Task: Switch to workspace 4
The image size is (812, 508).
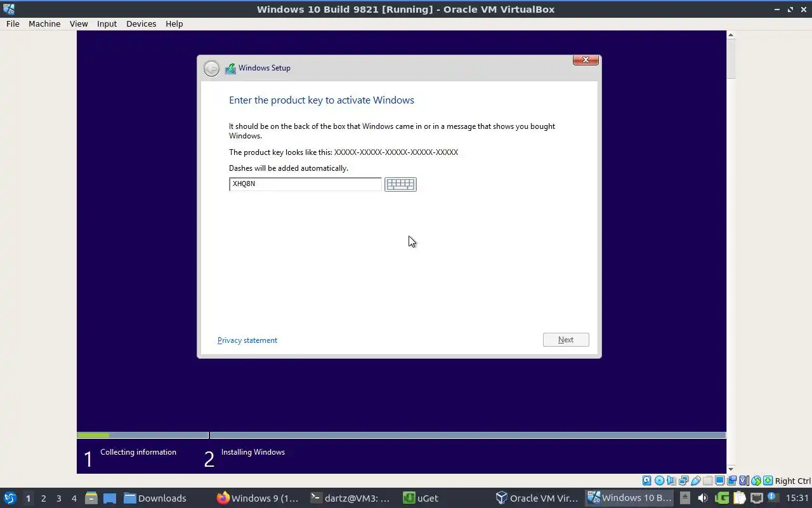Action: 74,498
